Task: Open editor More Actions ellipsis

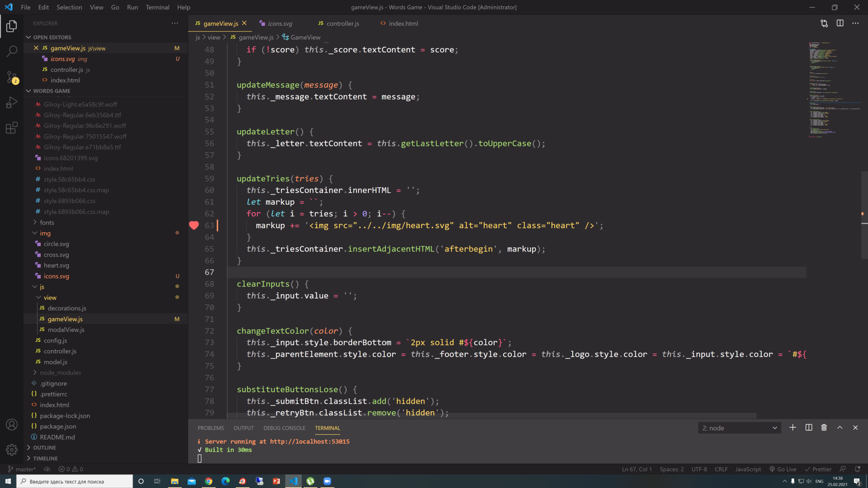Action: click(855, 23)
